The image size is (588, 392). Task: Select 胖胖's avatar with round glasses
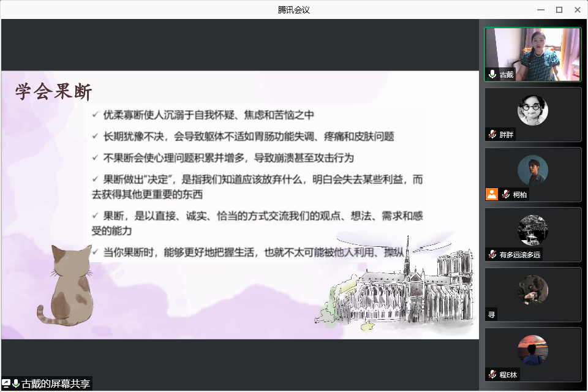click(532, 110)
